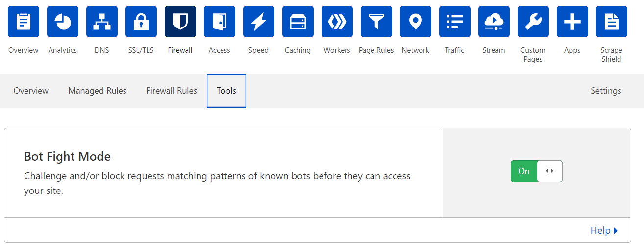644x246 pixels.
Task: Select the Network location pin icon
Action: coord(416,22)
